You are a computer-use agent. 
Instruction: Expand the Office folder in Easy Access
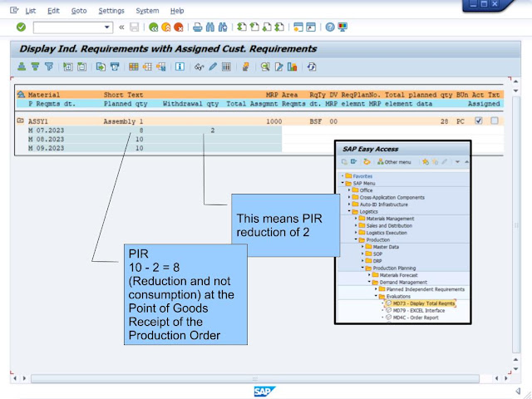[x=349, y=190]
